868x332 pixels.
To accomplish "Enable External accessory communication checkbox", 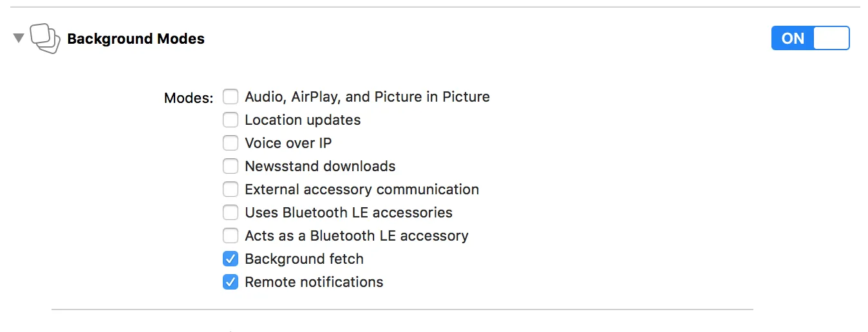I will coord(231,189).
